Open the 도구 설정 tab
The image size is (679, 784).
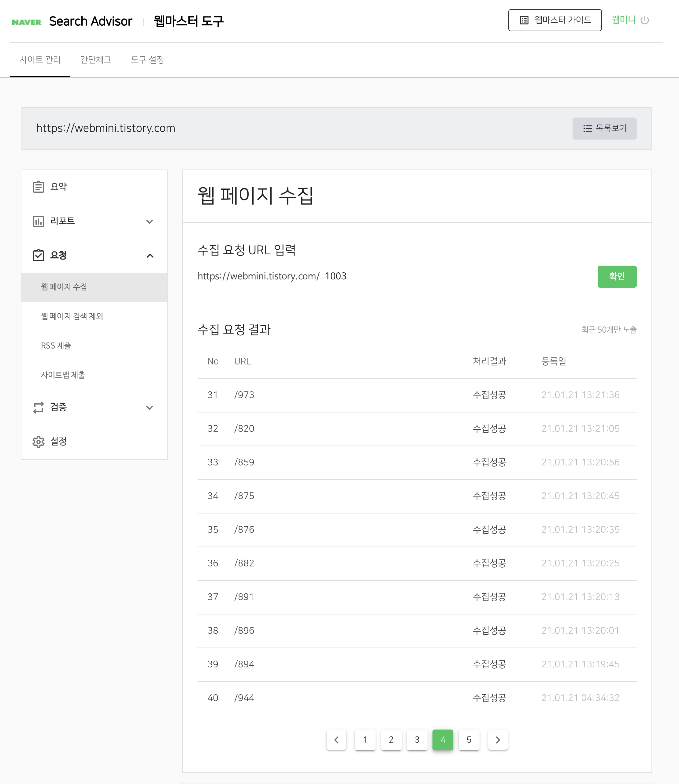(147, 60)
